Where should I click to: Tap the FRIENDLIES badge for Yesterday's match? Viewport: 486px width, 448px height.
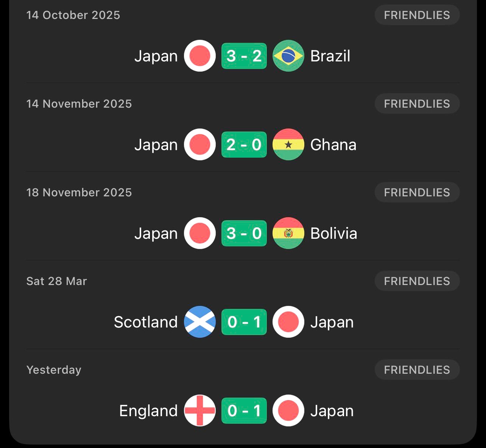point(417,370)
